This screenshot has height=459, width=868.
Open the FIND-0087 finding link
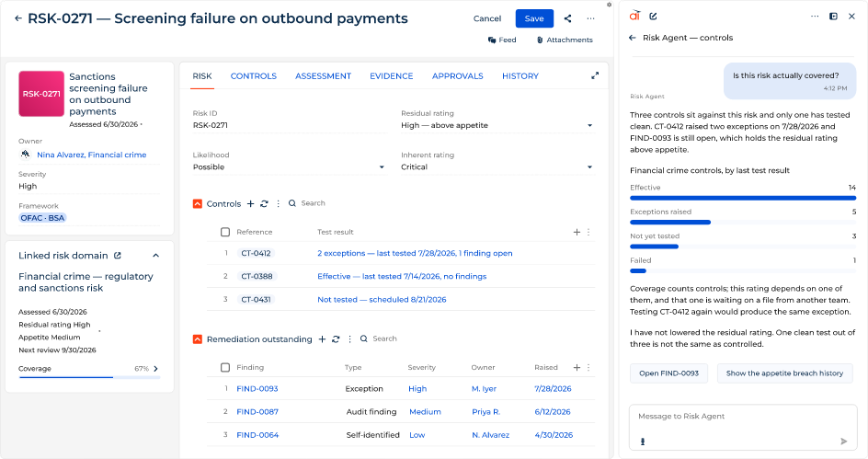tap(257, 411)
